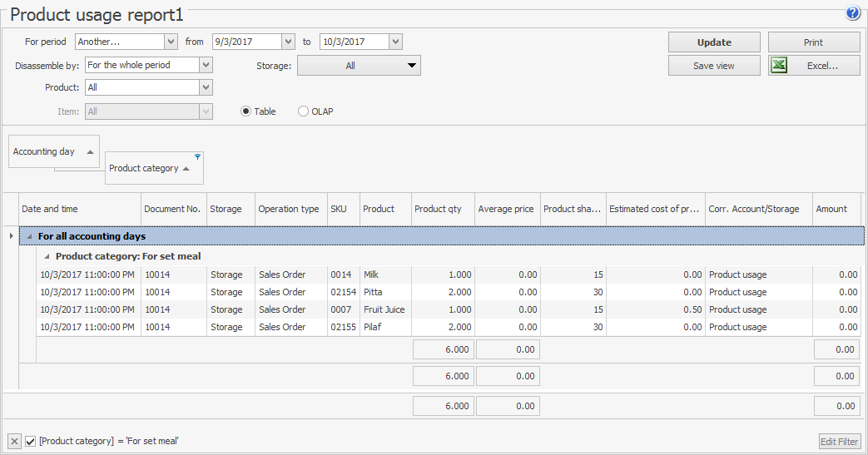Remove filter with the X icon
Screen dimensions: 868x455
click(x=14, y=441)
